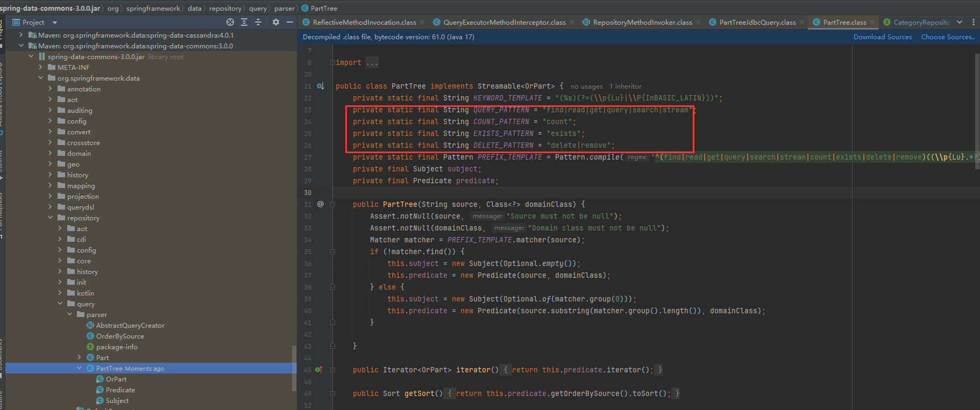Select the crossstore package
The width and height of the screenshot is (980, 410).
coord(83,142)
